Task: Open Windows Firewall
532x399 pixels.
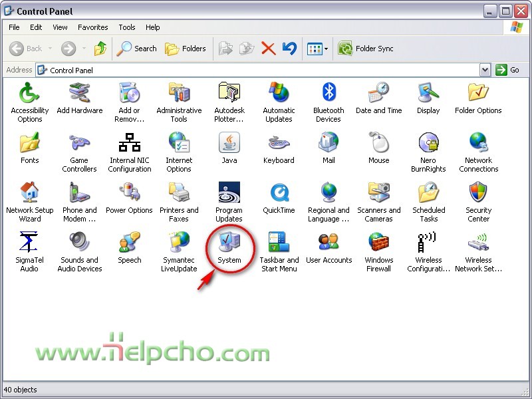Action: coord(378,252)
